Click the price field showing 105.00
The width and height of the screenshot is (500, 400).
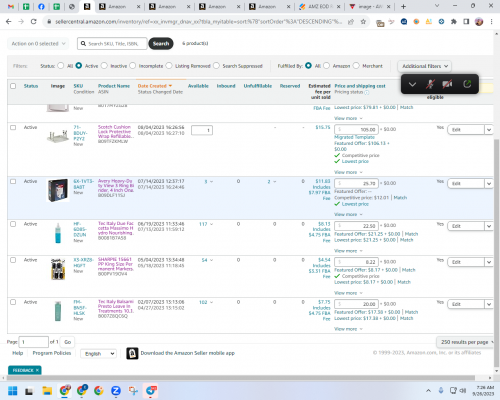(356, 129)
